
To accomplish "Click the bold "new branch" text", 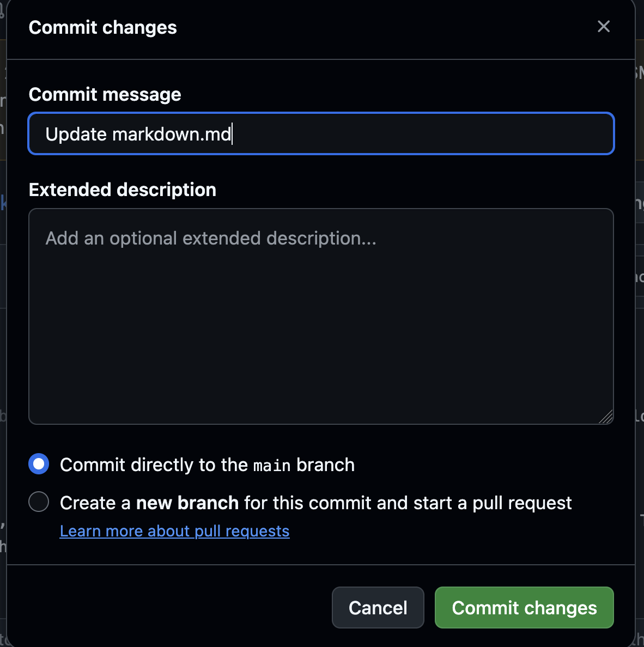I will [x=187, y=503].
